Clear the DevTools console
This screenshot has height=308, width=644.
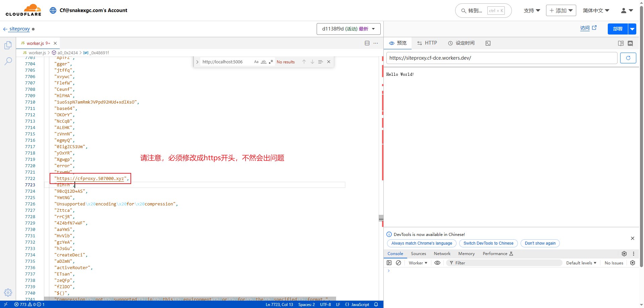(x=398, y=263)
